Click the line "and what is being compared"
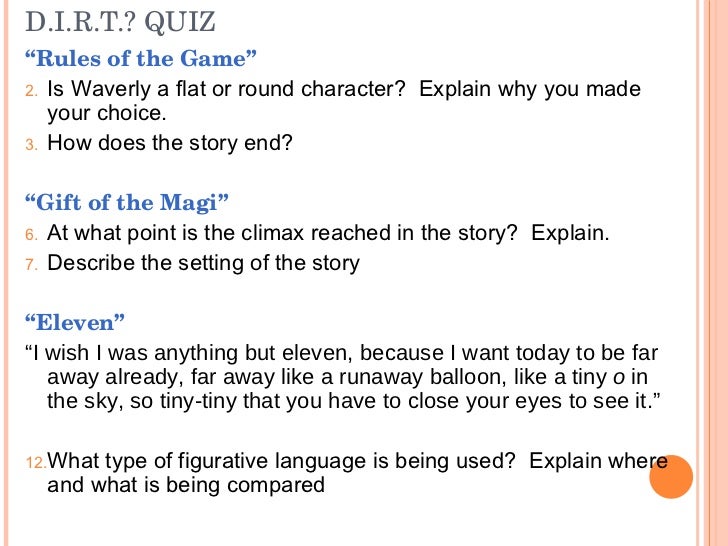 (186, 486)
